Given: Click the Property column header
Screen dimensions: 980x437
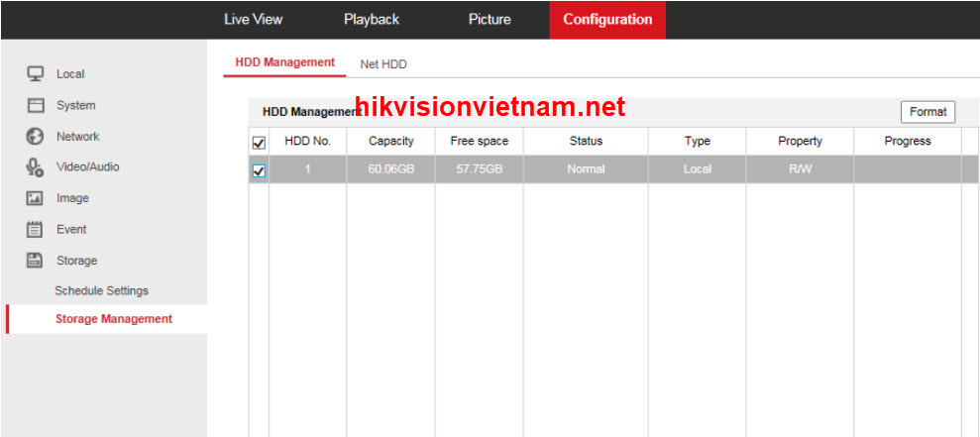Looking at the screenshot, I should (x=800, y=142).
